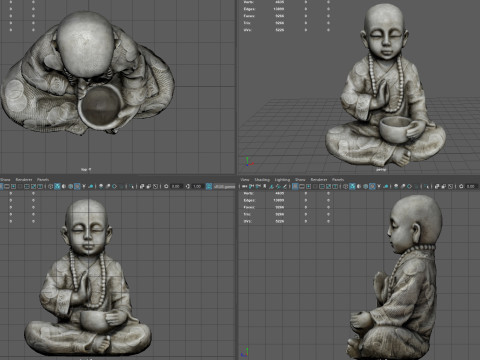Toggle Textured display in front view toolbar

point(77,186)
